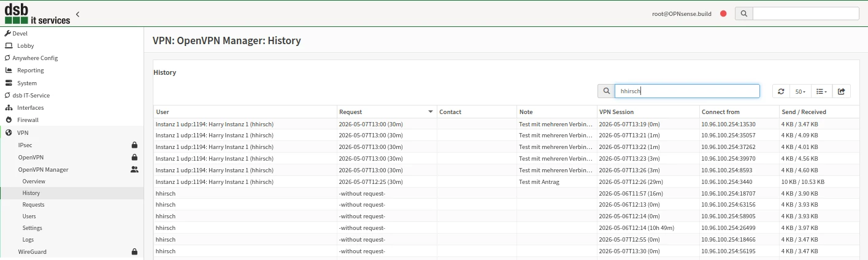Image resolution: width=868 pixels, height=260 pixels.
Task: Click the history table search magnifier icon
Action: [606, 91]
